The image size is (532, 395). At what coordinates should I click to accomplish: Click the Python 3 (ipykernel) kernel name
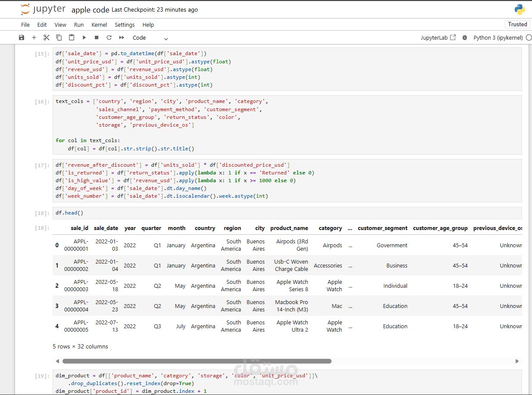498,37
